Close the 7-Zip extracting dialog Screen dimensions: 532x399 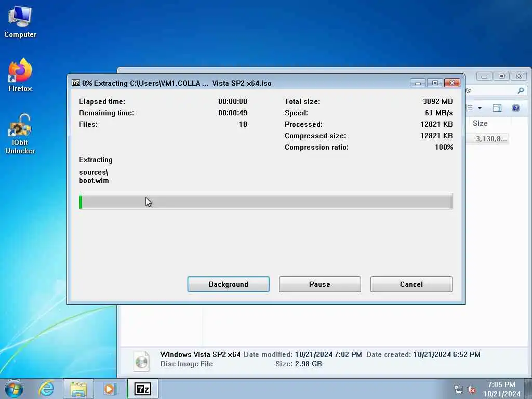tap(452, 83)
